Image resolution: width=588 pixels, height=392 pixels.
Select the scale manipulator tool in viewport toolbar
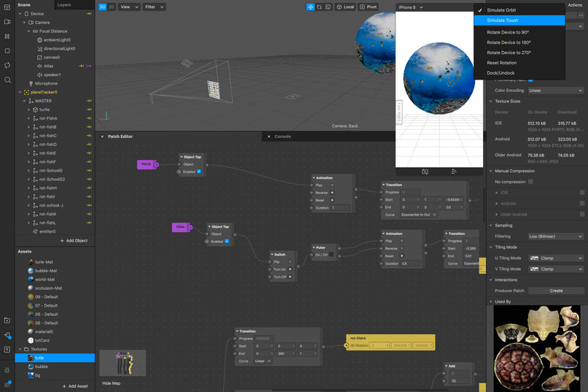click(328, 7)
